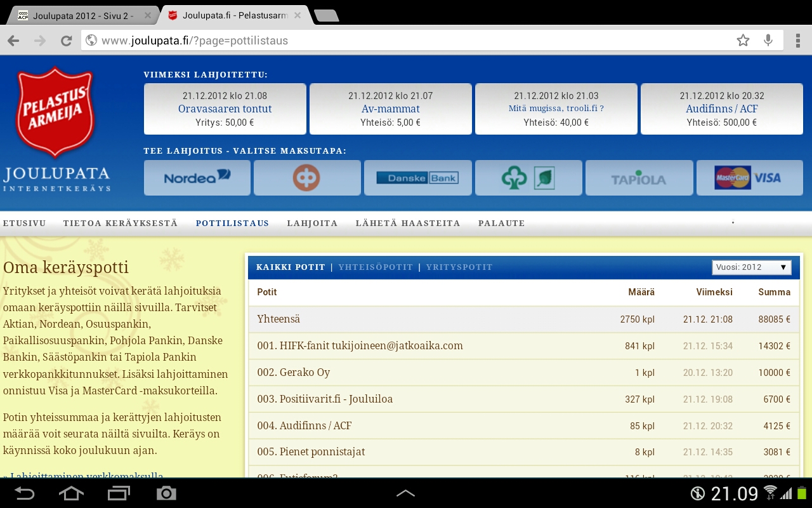812x508 pixels.
Task: Pay with MasterCard Visa option
Action: pyautogui.click(x=748, y=178)
